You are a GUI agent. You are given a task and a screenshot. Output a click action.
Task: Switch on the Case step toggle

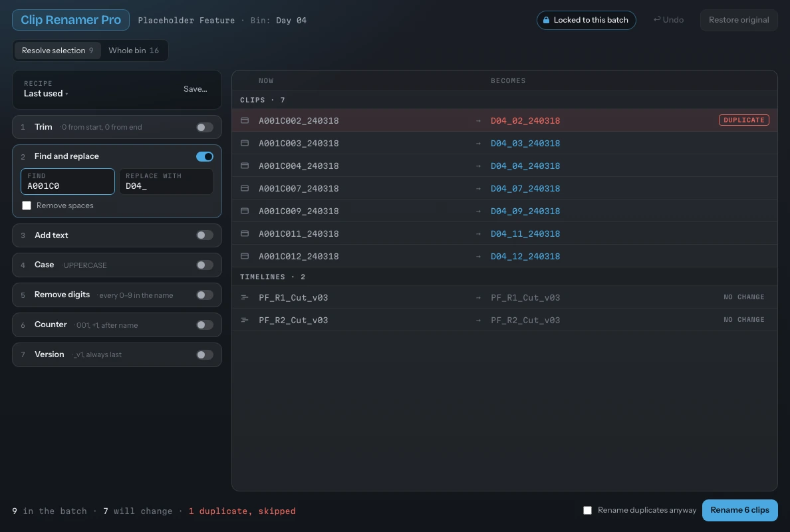(205, 265)
